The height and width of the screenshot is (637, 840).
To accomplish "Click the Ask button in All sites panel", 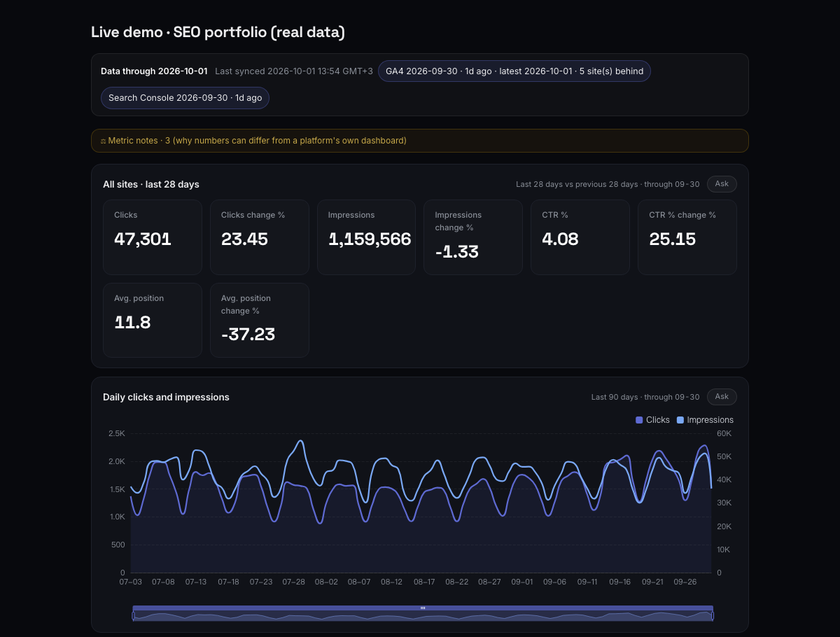I will pos(722,184).
